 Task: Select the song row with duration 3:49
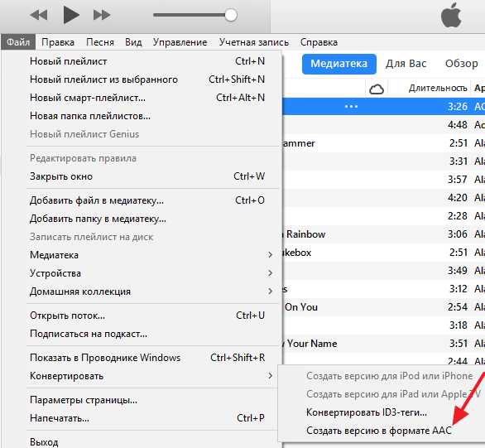384,271
